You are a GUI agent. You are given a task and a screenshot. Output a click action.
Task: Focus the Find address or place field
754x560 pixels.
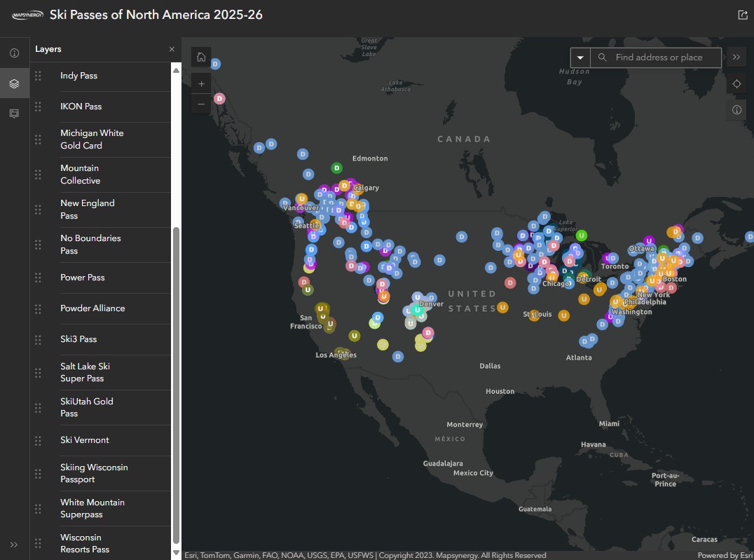click(x=659, y=57)
